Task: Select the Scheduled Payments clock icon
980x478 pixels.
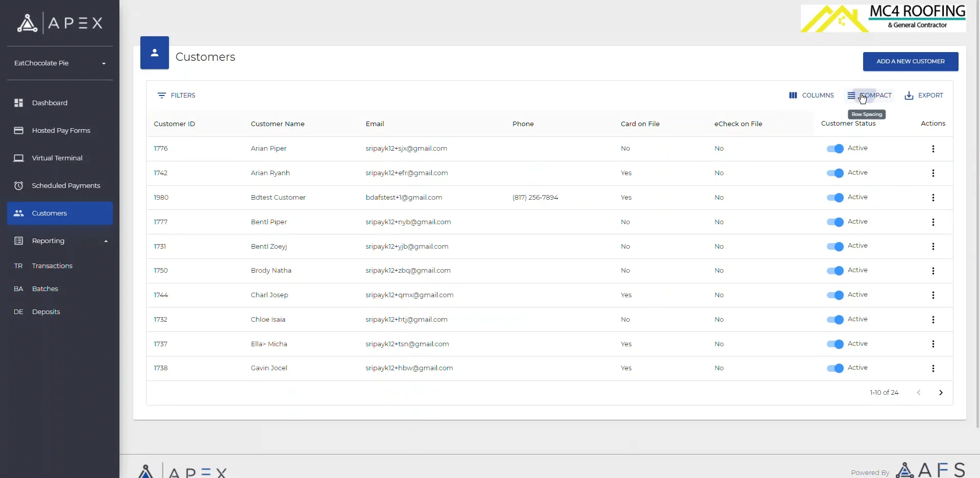Action: tap(18, 185)
